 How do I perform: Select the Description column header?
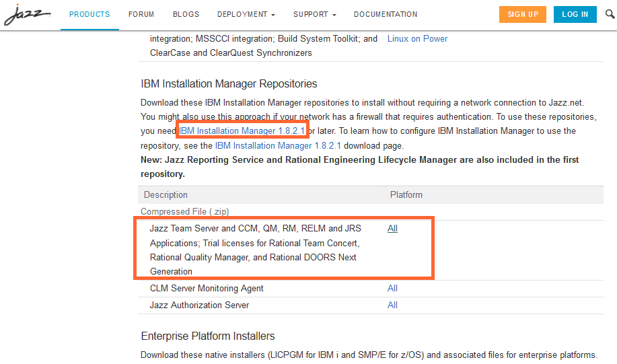click(166, 195)
